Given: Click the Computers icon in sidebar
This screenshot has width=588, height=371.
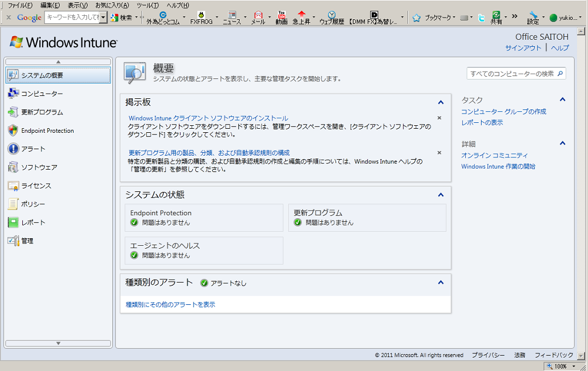Looking at the screenshot, I should [x=13, y=94].
